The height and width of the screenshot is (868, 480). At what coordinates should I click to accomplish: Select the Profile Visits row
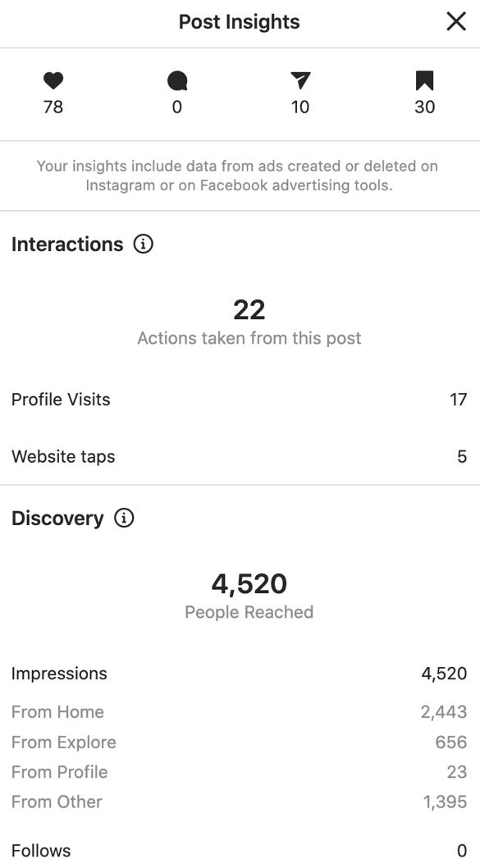click(240, 399)
